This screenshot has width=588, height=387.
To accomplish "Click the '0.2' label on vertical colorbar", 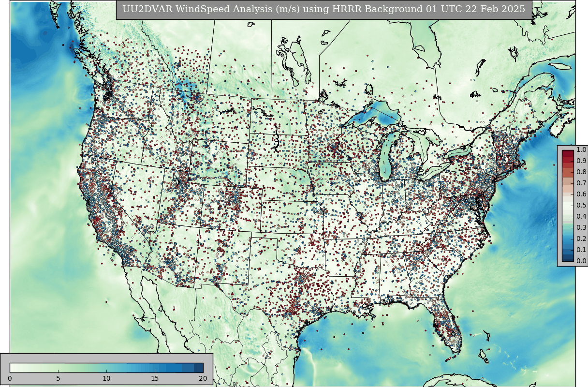I will tap(581, 239).
